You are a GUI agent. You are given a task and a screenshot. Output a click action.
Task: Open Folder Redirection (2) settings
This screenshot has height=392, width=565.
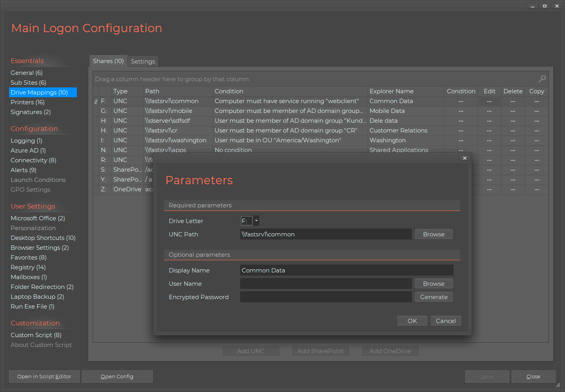[42, 287]
